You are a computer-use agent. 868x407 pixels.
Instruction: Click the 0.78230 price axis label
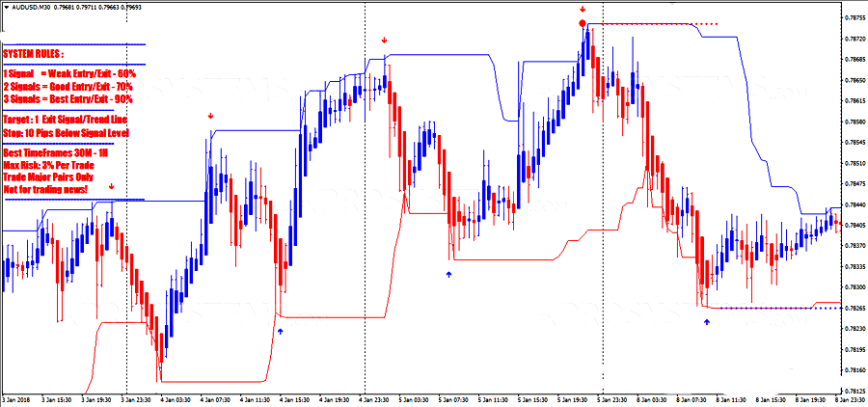pos(855,329)
